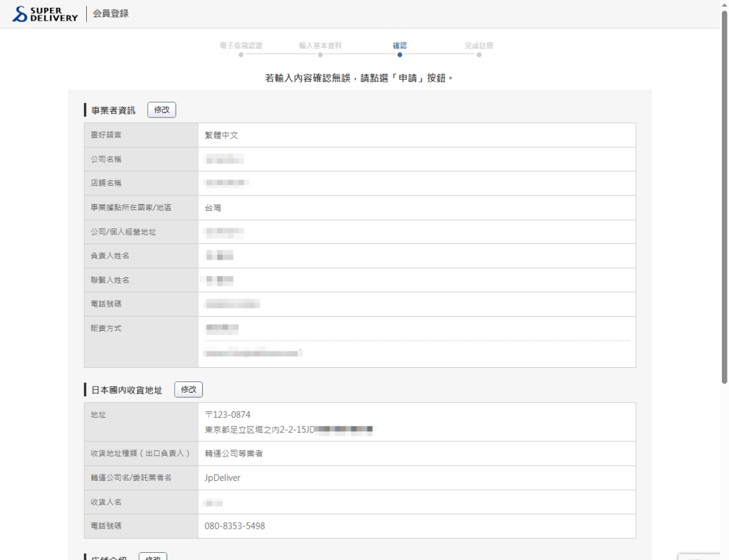Click the 喜好語言 row label
This screenshot has height=560, width=729.
click(106, 134)
